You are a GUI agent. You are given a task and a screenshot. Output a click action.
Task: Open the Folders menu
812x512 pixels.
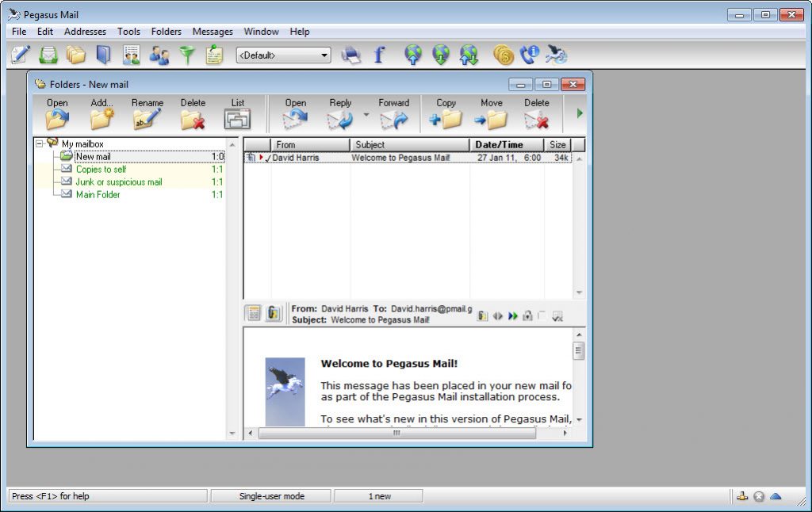pyautogui.click(x=167, y=32)
